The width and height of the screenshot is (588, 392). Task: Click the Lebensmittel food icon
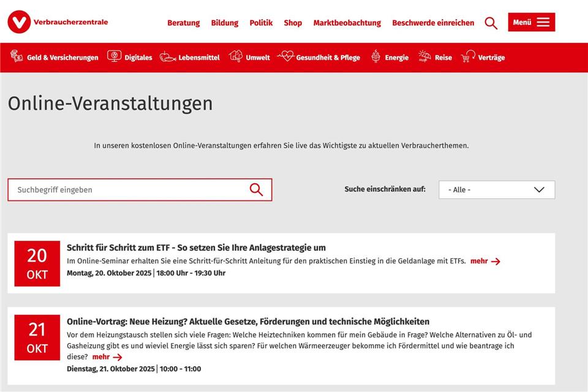pyautogui.click(x=168, y=57)
